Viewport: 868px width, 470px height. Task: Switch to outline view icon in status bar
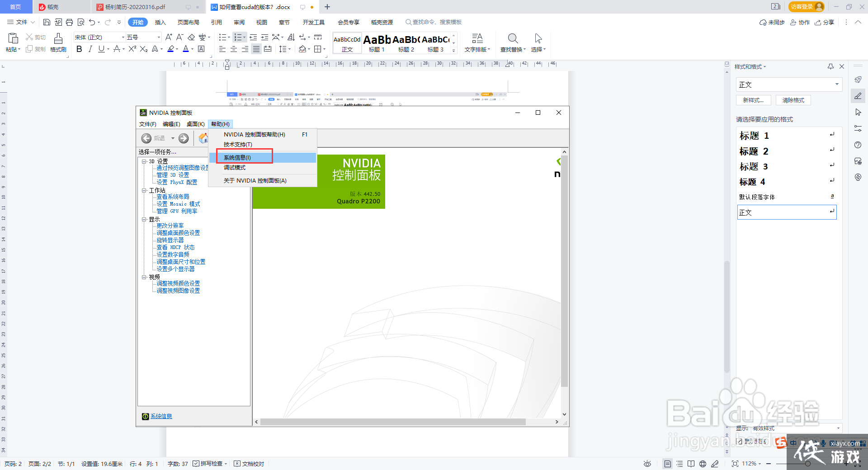coord(679,464)
